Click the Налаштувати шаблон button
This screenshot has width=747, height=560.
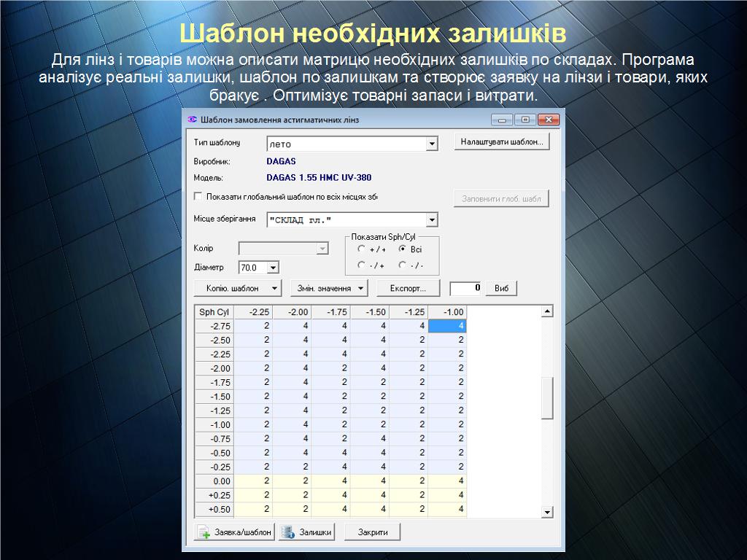pyautogui.click(x=501, y=142)
